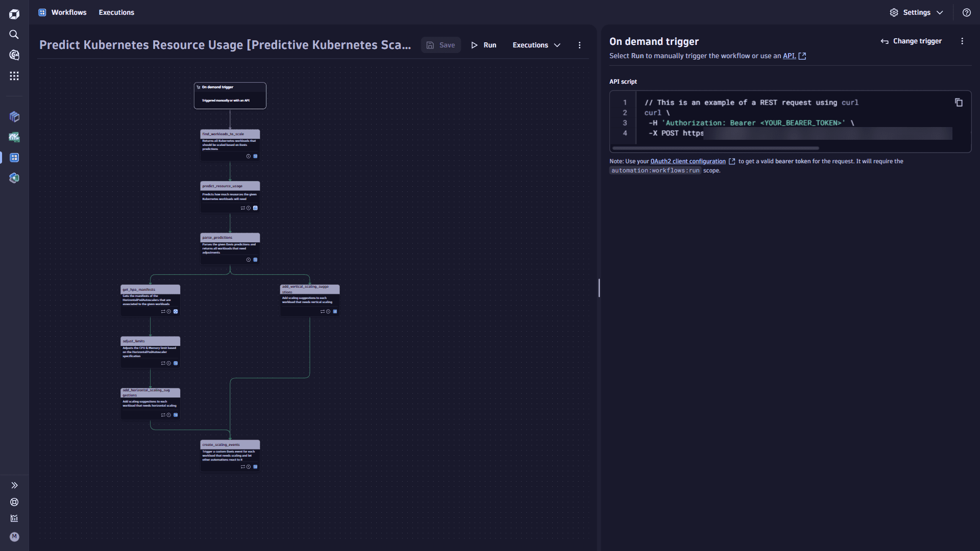Open the cube app icon in sidebar
Screen dimensions: 980x551
(14, 117)
